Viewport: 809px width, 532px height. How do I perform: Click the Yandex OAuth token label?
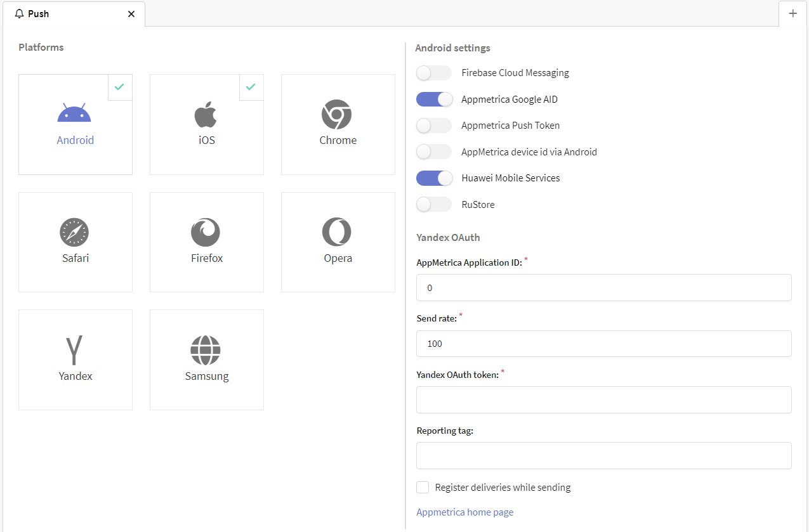click(x=457, y=375)
